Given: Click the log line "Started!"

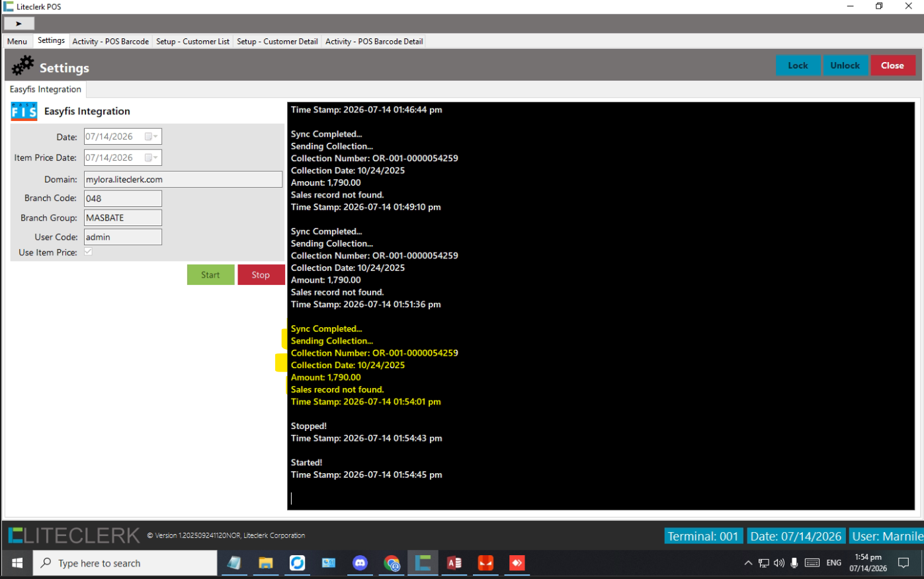Looking at the screenshot, I should 307,463.
